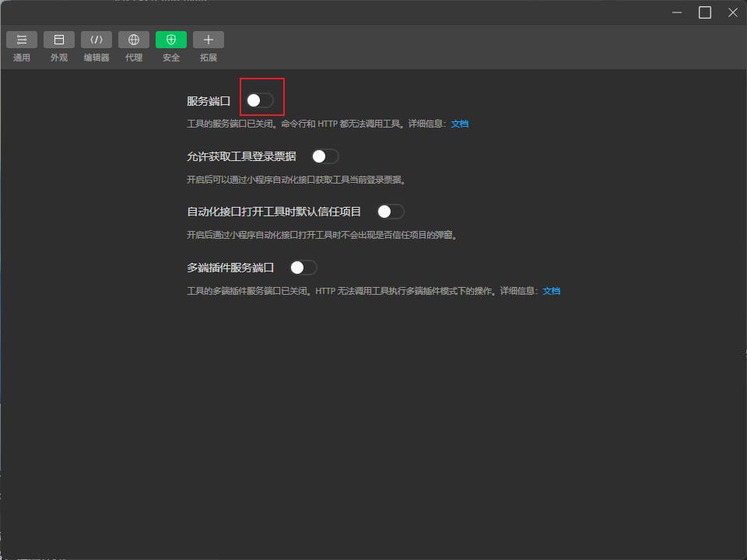Click the 多端插件服务端口 label
The height and width of the screenshot is (560, 747).
click(x=230, y=268)
